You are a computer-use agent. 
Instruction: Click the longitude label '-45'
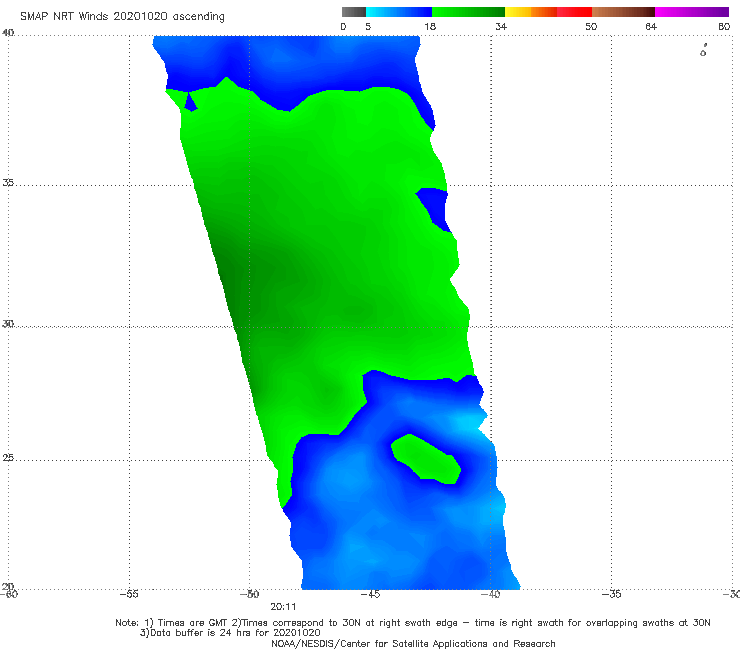click(370, 594)
